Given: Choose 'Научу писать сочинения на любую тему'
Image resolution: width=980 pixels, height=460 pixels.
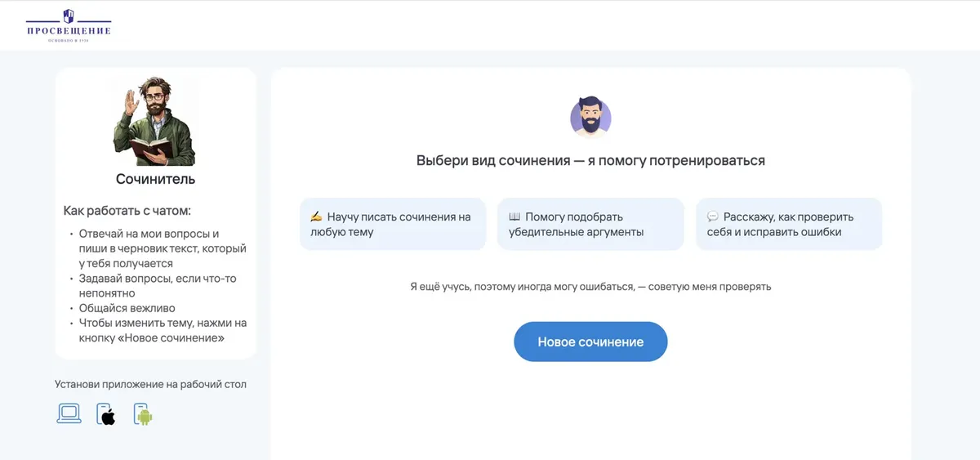Looking at the screenshot, I should 393,224.
